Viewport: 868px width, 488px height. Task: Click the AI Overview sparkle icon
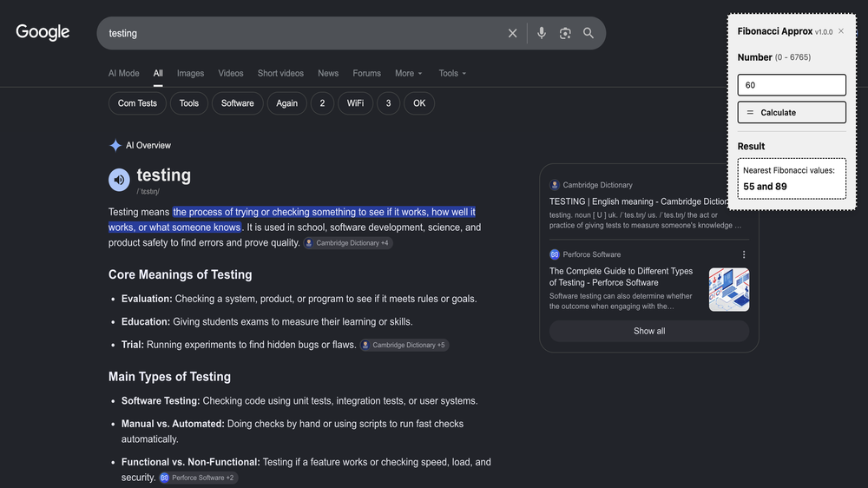(x=115, y=145)
